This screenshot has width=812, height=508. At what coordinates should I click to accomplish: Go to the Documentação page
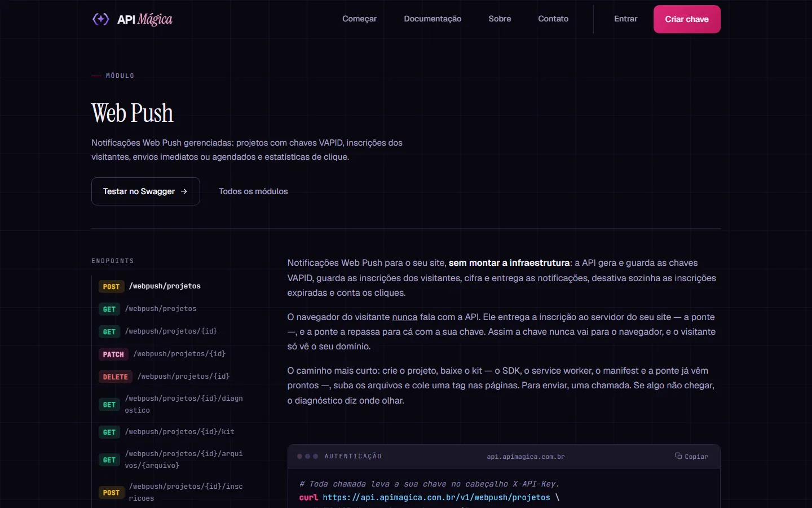click(433, 19)
